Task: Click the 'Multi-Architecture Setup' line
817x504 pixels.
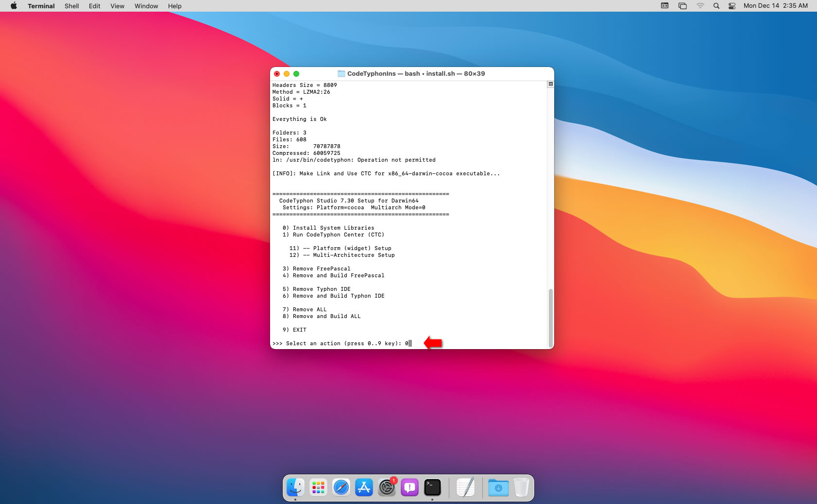Action: point(342,255)
